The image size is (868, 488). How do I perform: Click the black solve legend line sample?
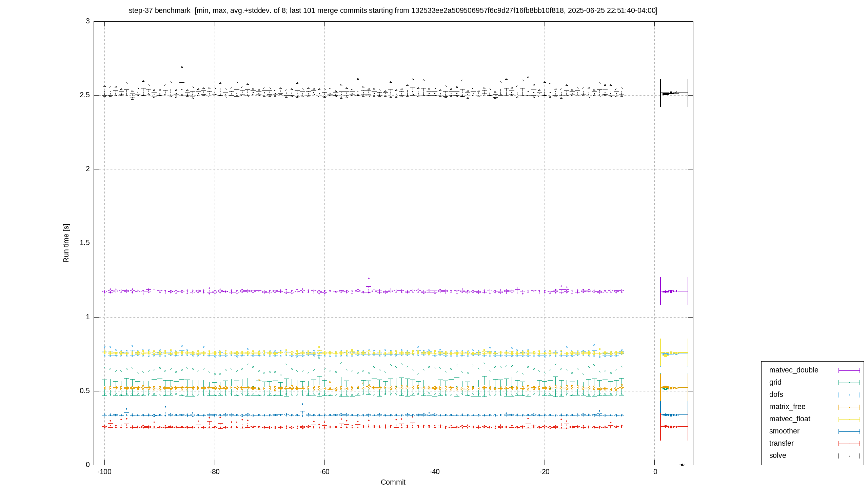[849, 456]
